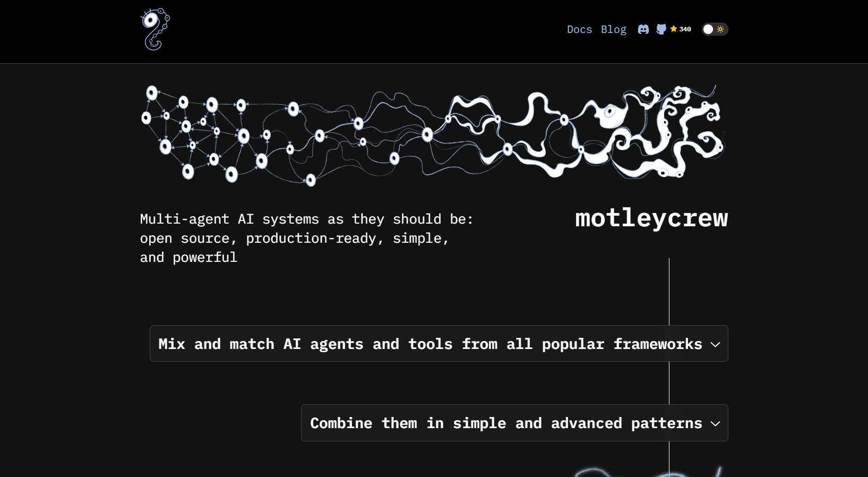Viewport: 868px width, 477px height.
Task: Click the GitHub star count 340
Action: pos(681,29)
